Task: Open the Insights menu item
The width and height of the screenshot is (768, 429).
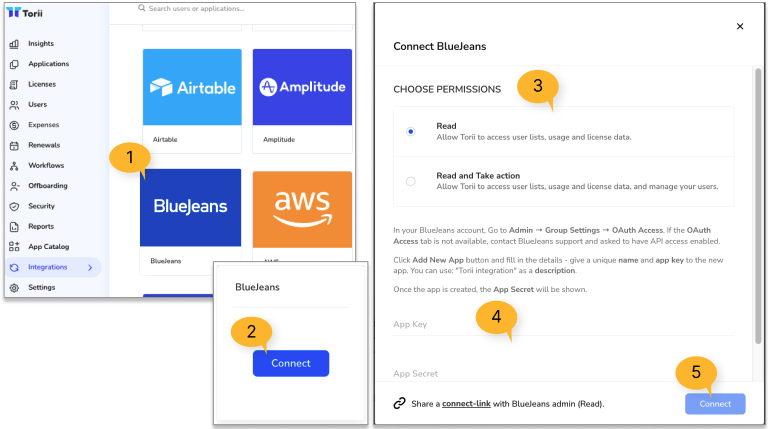Action: pyautogui.click(x=41, y=44)
